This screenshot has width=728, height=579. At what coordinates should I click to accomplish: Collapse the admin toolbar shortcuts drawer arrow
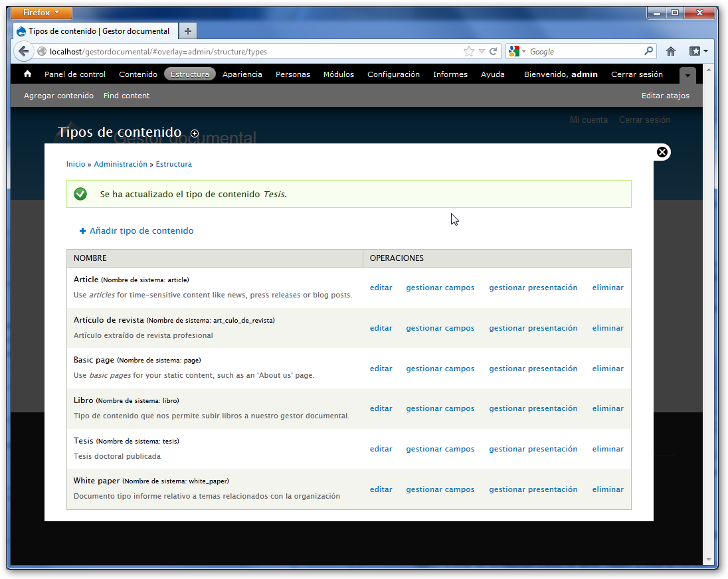point(687,76)
